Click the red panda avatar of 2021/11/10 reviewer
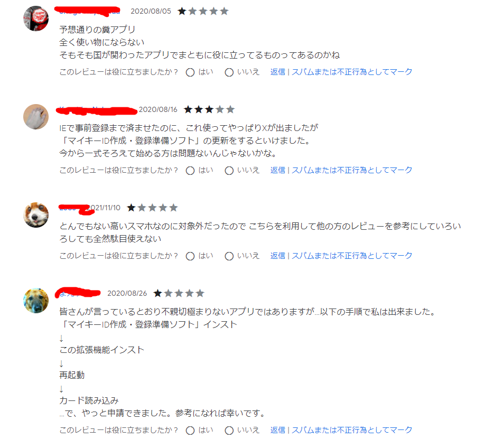 (x=36, y=215)
